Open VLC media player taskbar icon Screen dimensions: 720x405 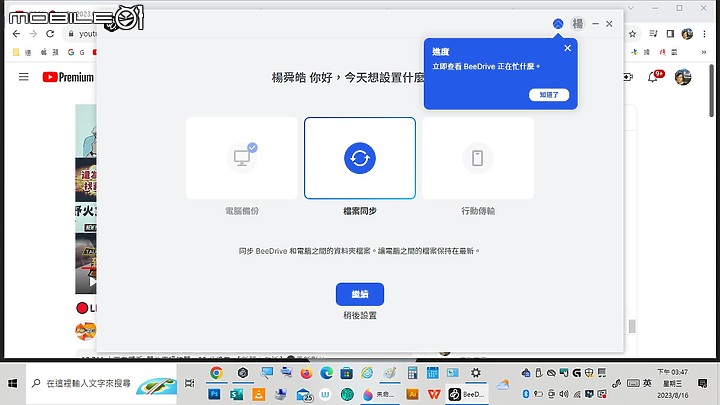pyautogui.click(x=259, y=394)
